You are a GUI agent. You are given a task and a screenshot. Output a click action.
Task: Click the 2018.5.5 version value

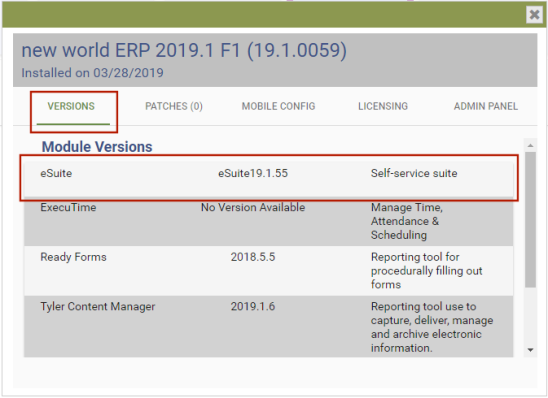point(253,257)
